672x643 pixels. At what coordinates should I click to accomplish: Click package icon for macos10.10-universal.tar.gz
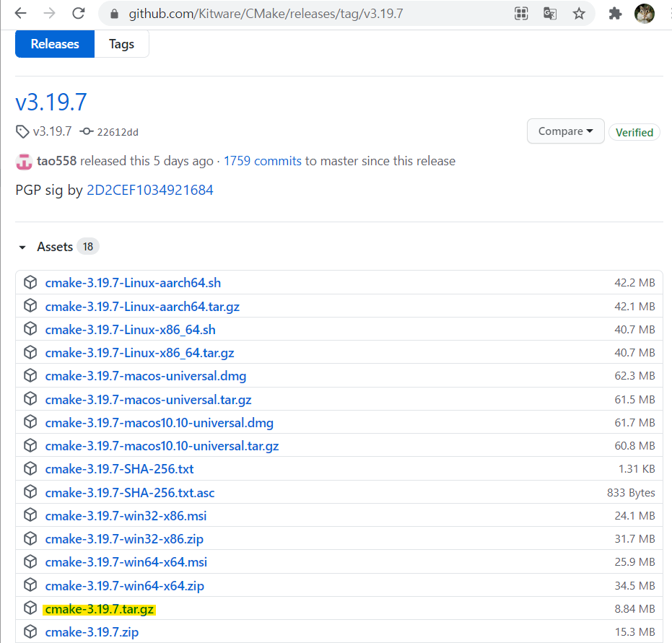click(30, 445)
